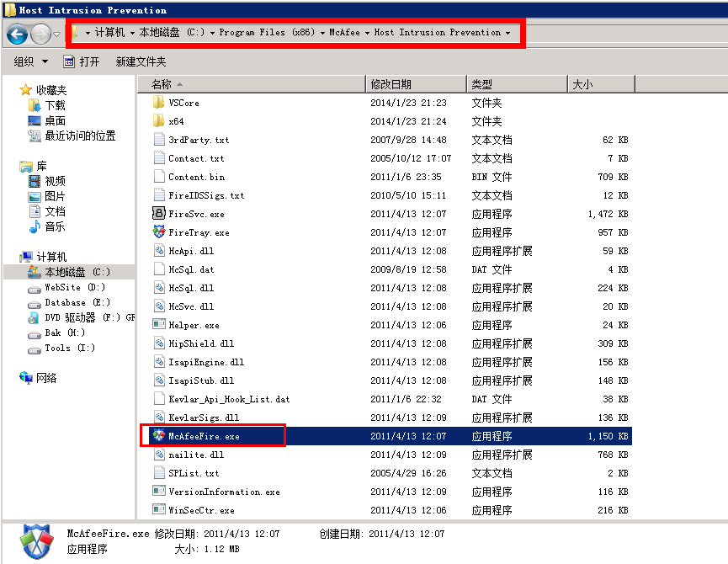Click Program Files (x86) in address bar

click(266, 33)
